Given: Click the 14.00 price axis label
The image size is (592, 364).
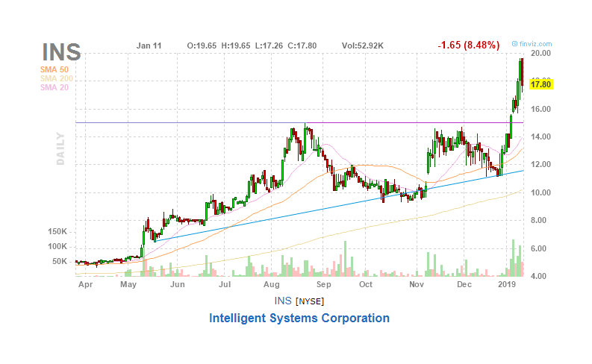Looking at the screenshot, I should (540, 137).
